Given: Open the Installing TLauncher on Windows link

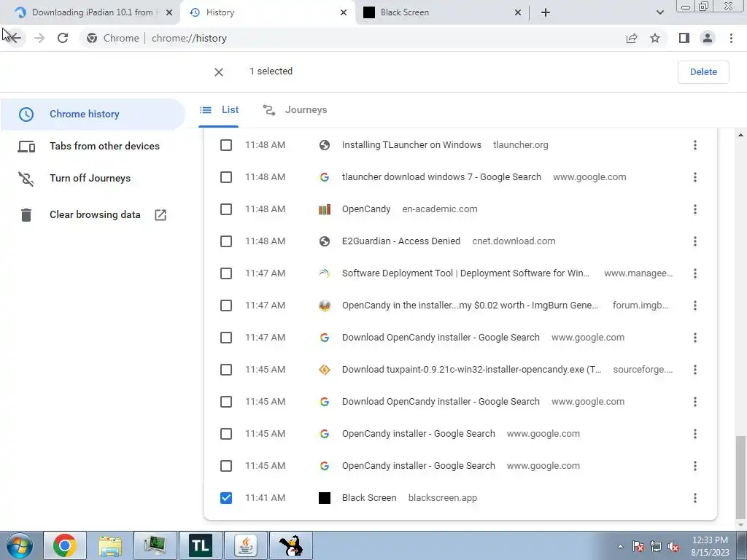Looking at the screenshot, I should [x=411, y=145].
